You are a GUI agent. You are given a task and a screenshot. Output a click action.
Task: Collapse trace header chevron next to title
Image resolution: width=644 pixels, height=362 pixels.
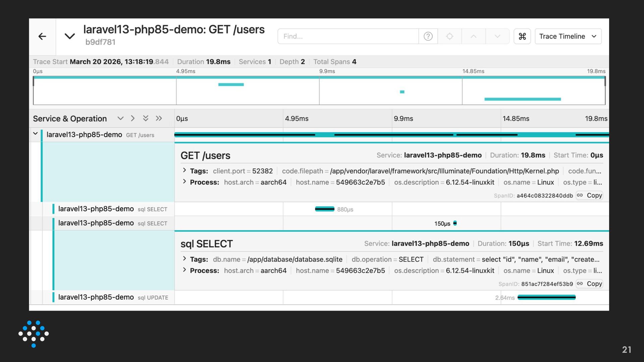pyautogui.click(x=69, y=36)
